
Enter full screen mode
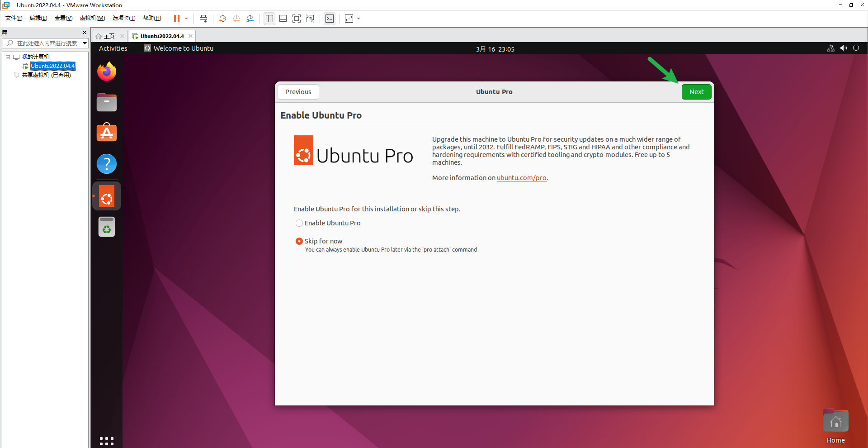[297, 19]
